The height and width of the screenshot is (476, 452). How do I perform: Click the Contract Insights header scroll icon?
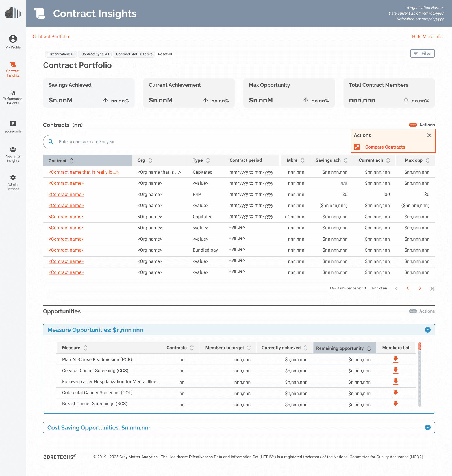40,13
